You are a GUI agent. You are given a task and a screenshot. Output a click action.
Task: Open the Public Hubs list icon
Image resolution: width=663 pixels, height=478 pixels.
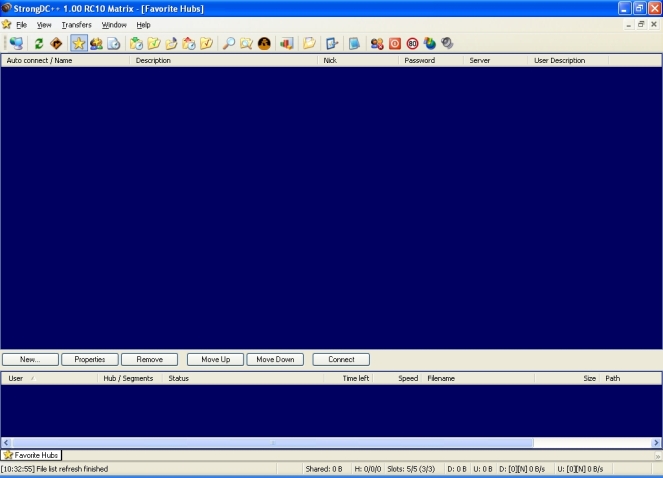(x=16, y=43)
